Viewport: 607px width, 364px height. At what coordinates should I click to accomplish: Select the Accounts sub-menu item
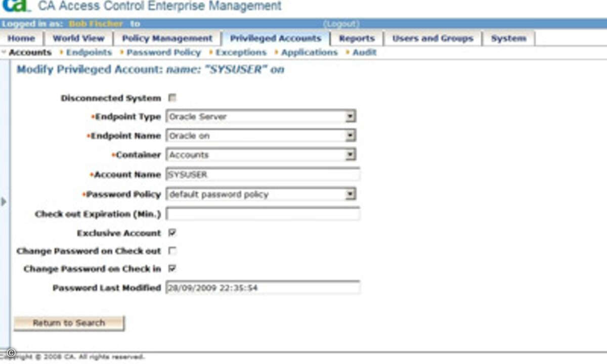tap(30, 53)
